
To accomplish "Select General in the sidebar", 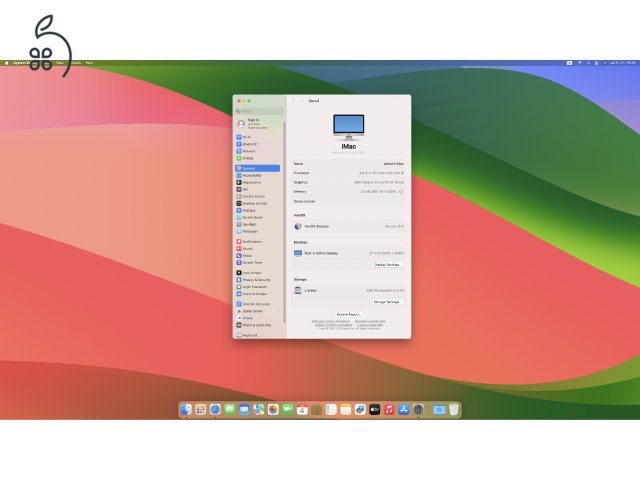I will 258,168.
